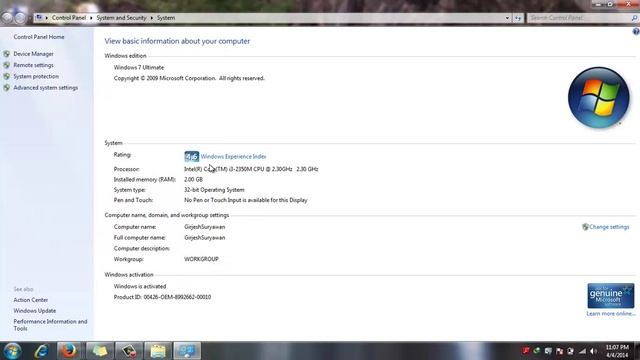Open Windows Explorer folder in taskbar
The height and width of the screenshot is (360, 640).
point(158,351)
